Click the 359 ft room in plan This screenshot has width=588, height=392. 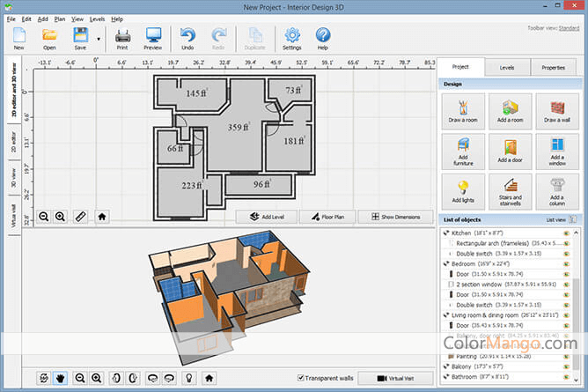pyautogui.click(x=239, y=127)
